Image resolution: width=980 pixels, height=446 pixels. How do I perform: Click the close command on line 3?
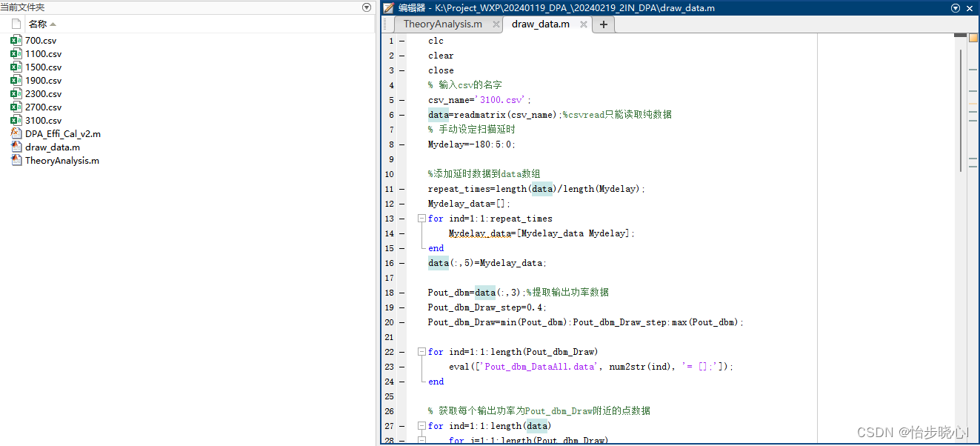coord(441,70)
